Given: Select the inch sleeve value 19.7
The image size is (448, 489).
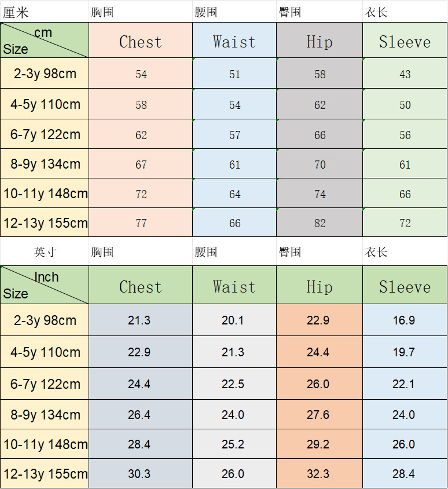Looking at the screenshot, I should (403, 352).
